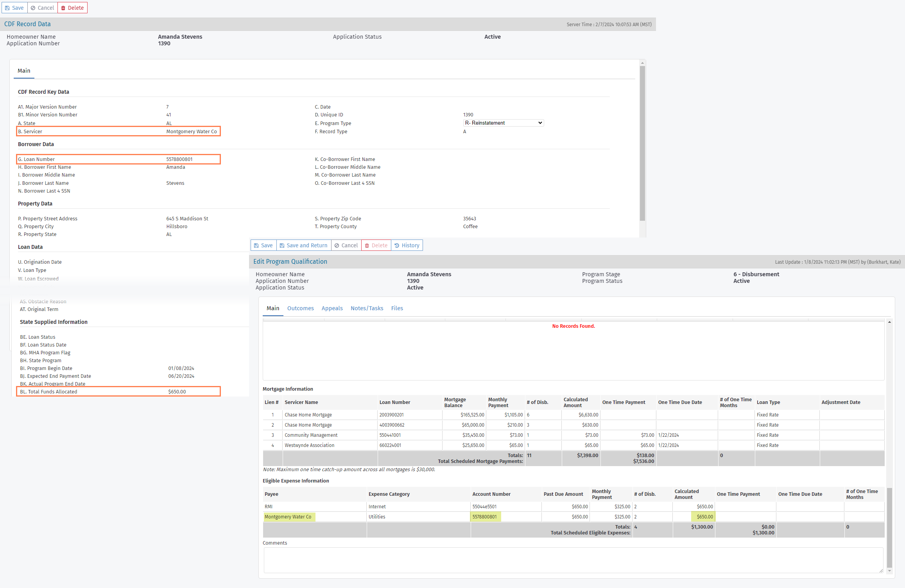
Task: Select the Main tab of CDF Record Data
Action: (24, 70)
